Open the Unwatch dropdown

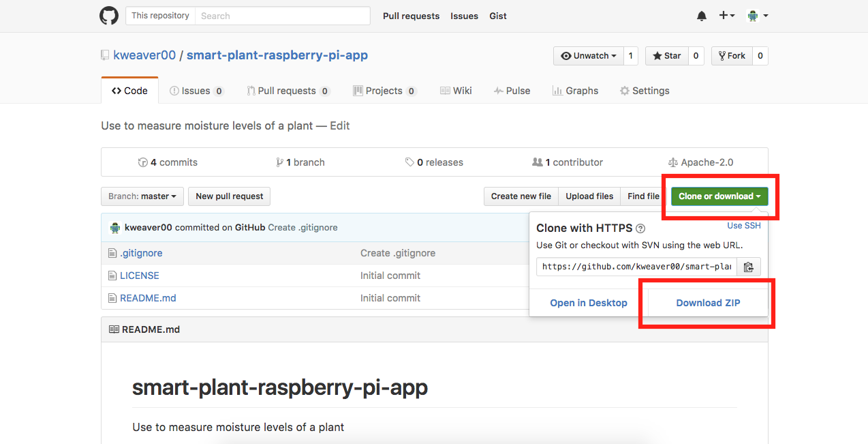(589, 56)
